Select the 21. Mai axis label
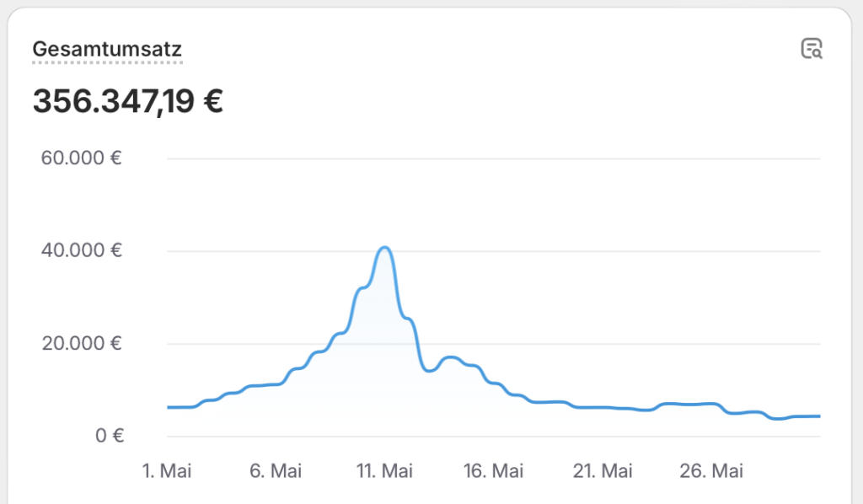 coord(603,471)
